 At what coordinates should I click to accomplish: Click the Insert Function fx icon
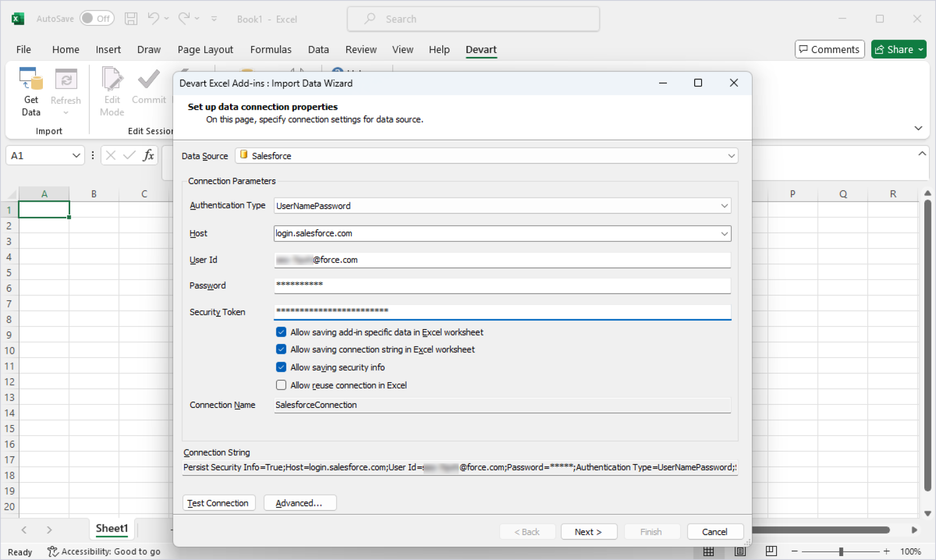(x=148, y=155)
